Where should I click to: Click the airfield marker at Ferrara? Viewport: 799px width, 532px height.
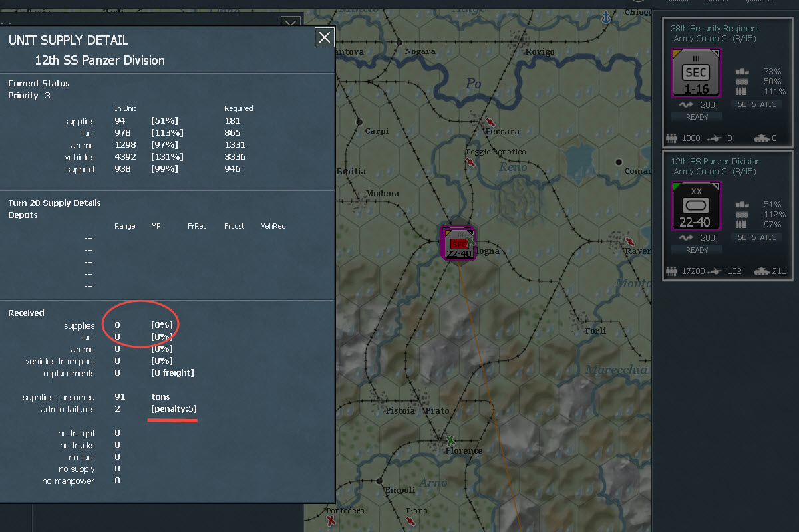(x=490, y=122)
